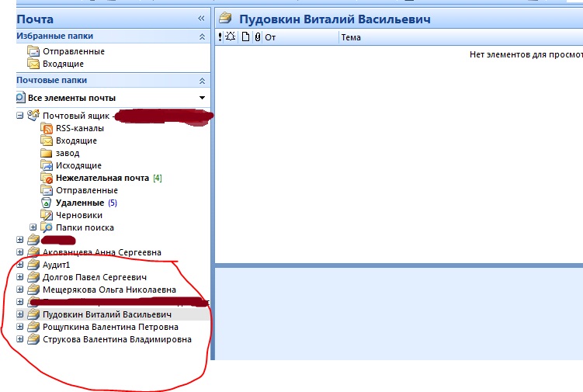583x392 pixels.
Task: Expand the Мещерякова Ольга Николаевна mailbox
Action: [x=19, y=290]
